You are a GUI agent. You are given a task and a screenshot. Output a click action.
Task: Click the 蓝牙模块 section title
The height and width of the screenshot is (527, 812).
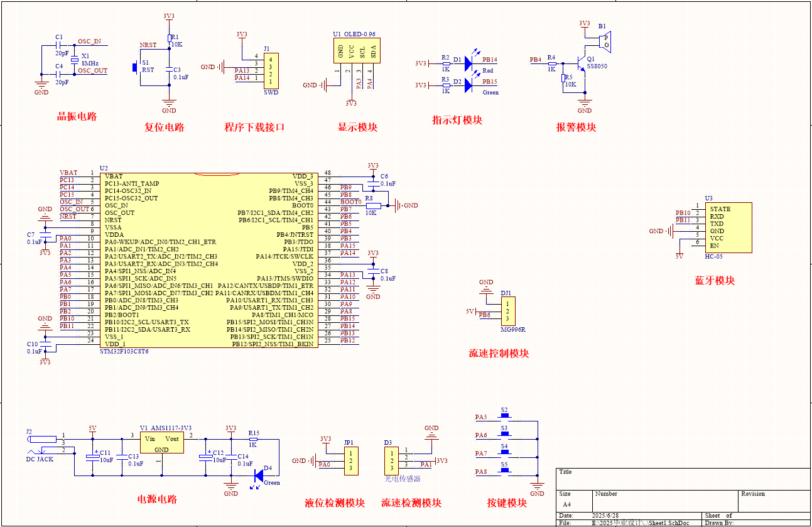click(715, 281)
